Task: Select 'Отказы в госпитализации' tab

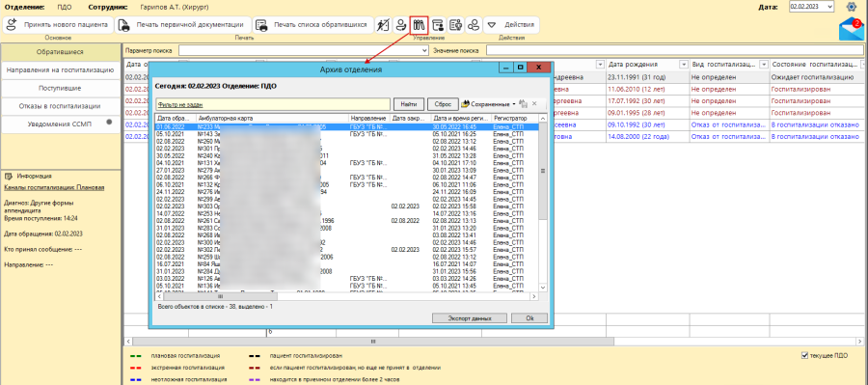Action: click(61, 106)
